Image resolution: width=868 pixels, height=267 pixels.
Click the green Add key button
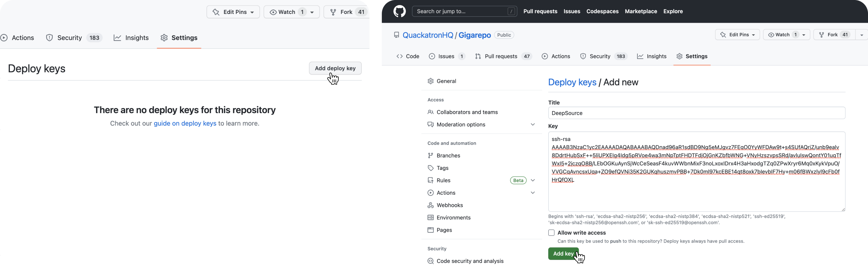(x=563, y=254)
